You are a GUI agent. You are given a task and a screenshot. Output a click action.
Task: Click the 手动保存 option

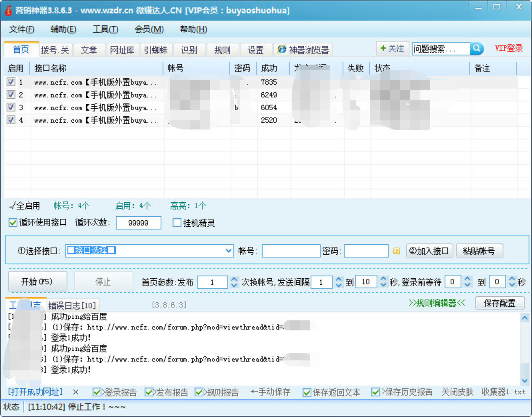(x=271, y=392)
